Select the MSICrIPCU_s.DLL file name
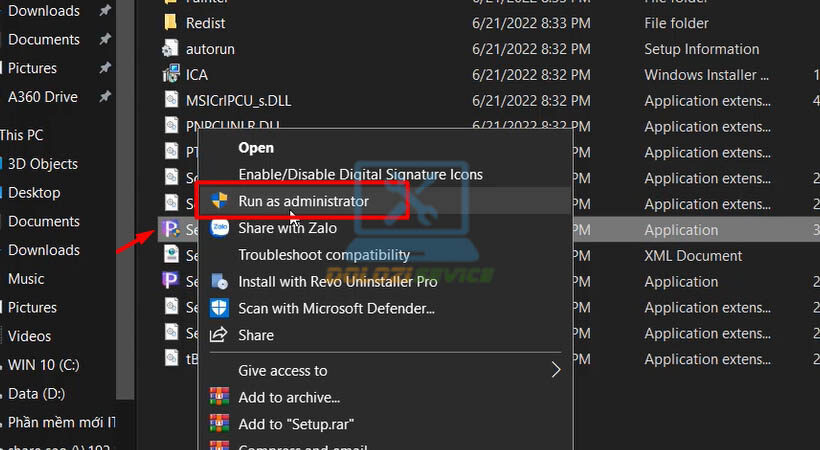The image size is (820, 450). (x=238, y=100)
